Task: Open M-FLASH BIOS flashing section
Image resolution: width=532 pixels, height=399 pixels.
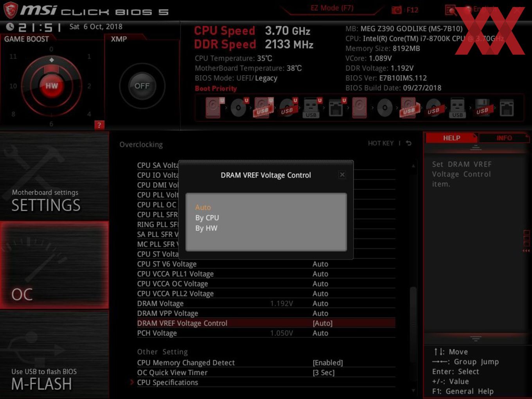Action: [x=54, y=354]
